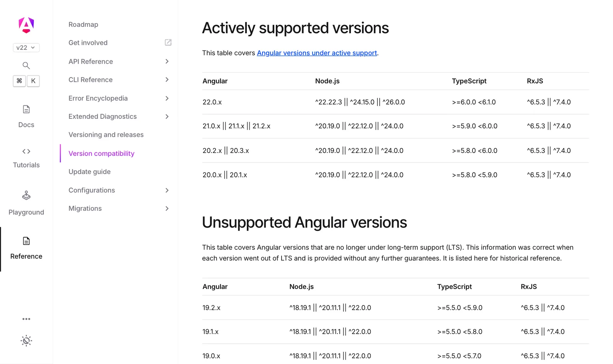
Task: Click the Angular logo icon
Action: [26, 25]
